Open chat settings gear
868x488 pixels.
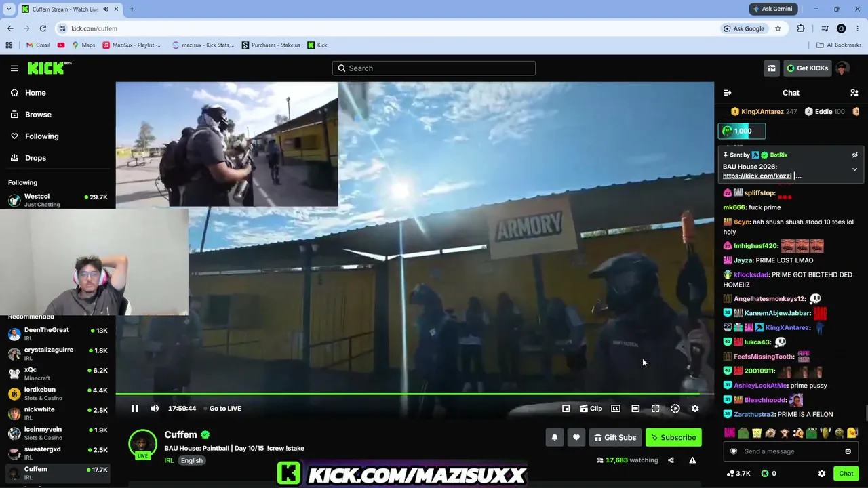822,474
